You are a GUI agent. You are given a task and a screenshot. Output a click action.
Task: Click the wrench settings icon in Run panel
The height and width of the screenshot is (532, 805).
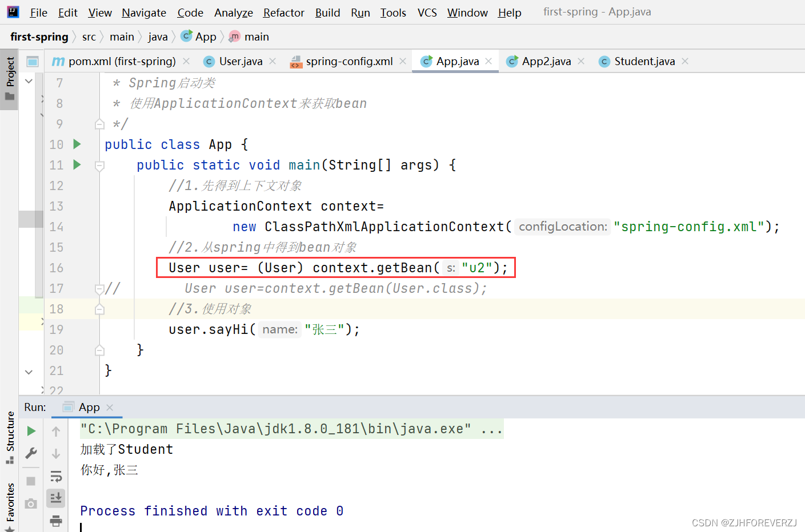pyautogui.click(x=31, y=453)
